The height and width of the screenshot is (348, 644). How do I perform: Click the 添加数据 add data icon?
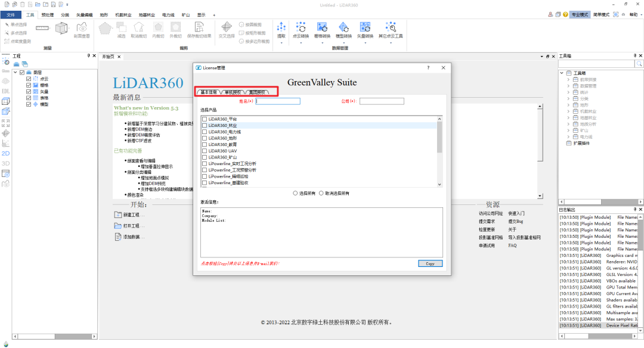click(x=118, y=237)
